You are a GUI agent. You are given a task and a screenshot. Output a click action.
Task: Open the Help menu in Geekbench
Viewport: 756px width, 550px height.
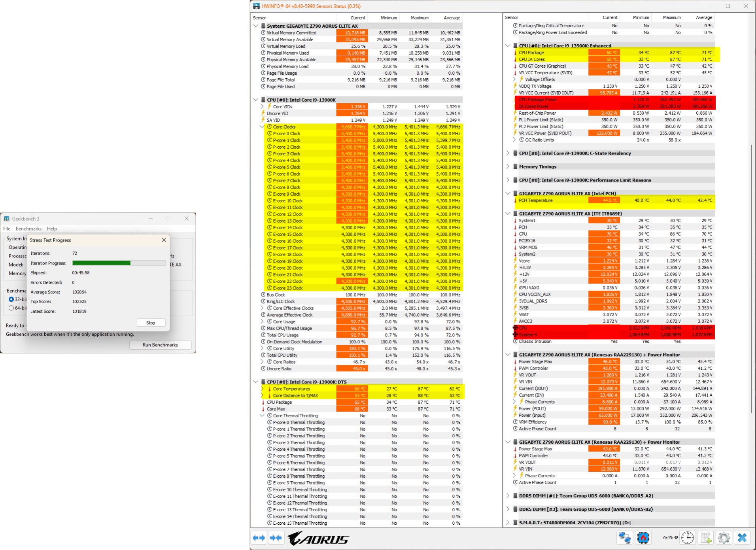tap(52, 229)
